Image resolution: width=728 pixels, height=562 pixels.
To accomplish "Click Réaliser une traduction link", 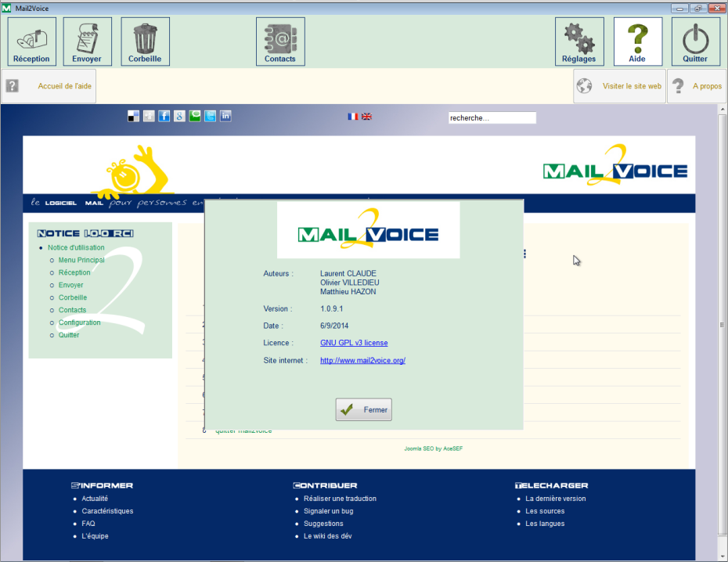I will (340, 499).
